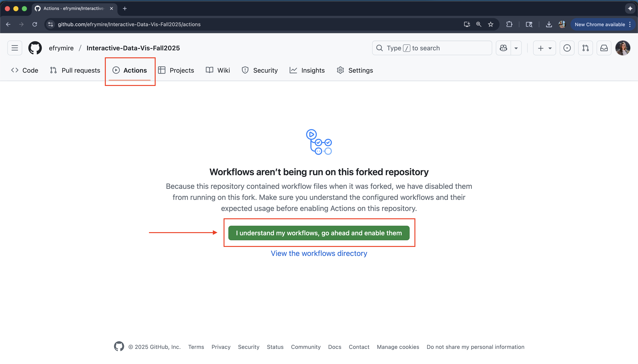
Task: Open the pull requests icon in the header
Action: (585, 48)
